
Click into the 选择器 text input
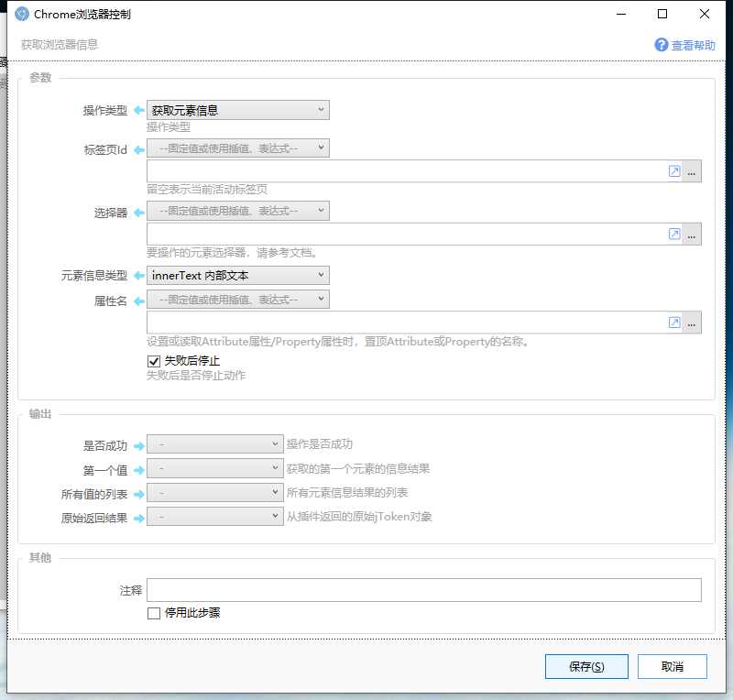407,234
